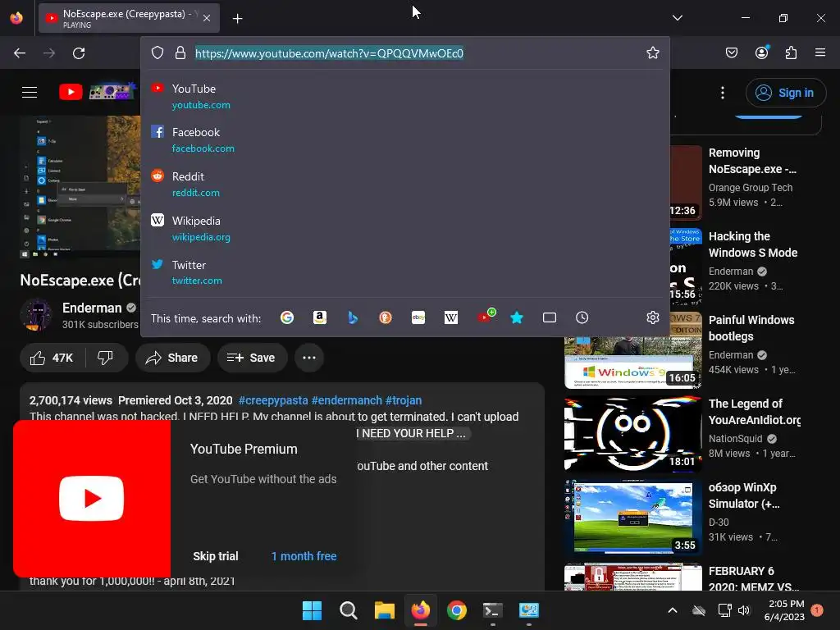
Task: Select Facebook suggestion facebook.com
Action: [x=405, y=139]
